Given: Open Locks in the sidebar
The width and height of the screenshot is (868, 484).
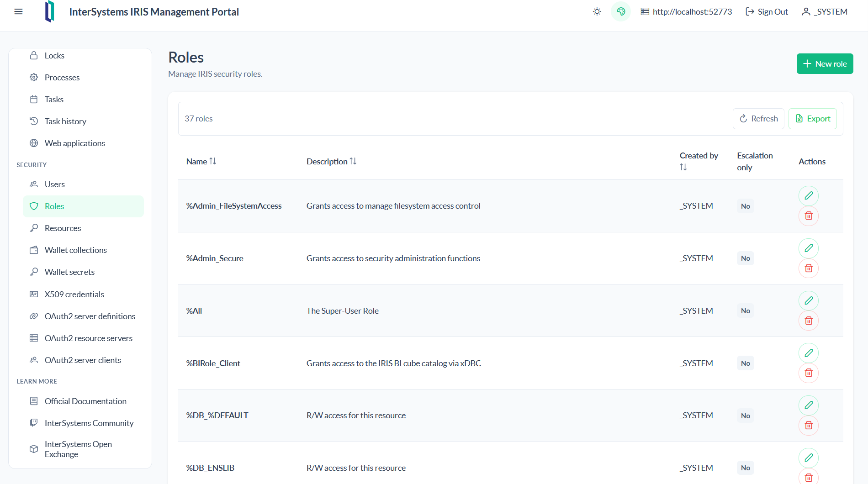Looking at the screenshot, I should coord(83,56).
